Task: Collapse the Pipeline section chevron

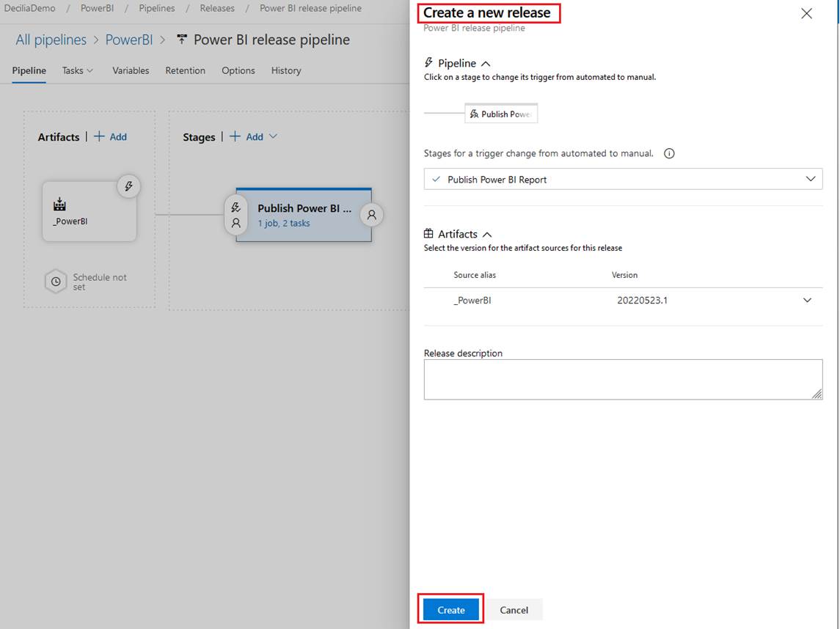Action: pos(486,64)
